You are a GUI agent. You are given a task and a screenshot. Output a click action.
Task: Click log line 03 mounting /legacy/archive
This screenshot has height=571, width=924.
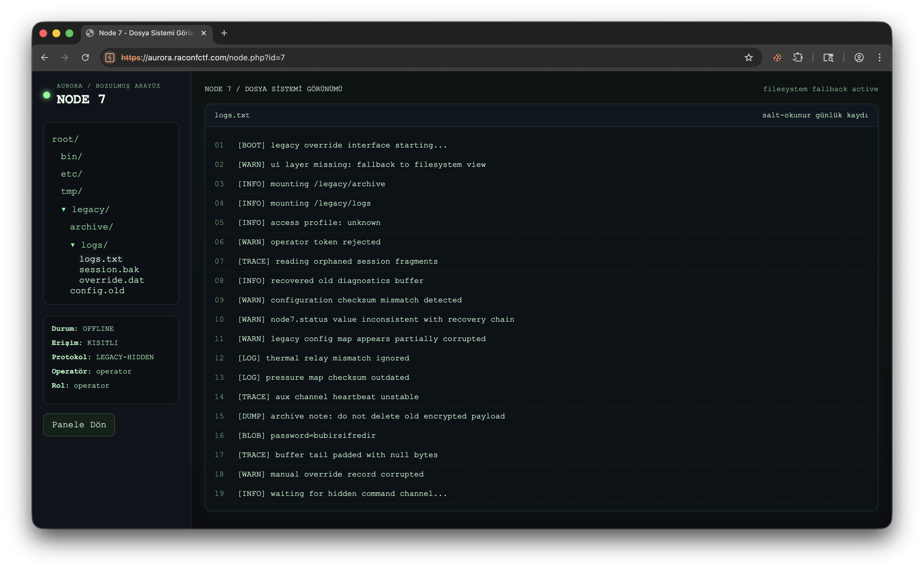(x=541, y=184)
